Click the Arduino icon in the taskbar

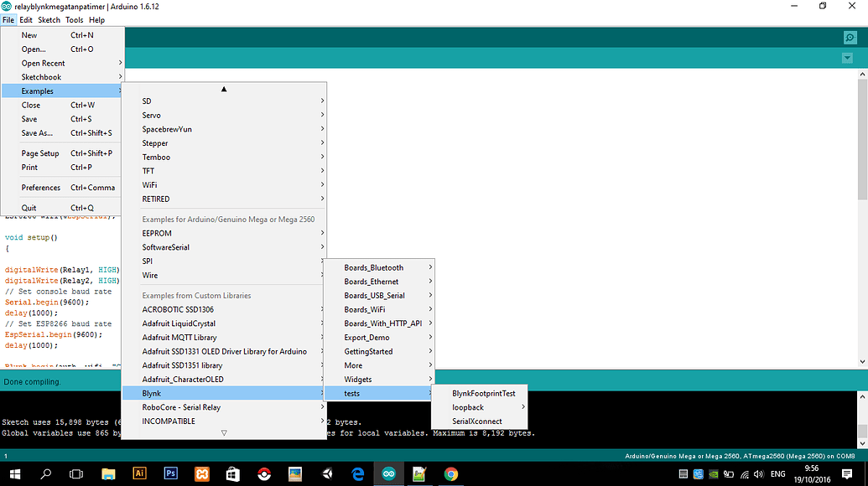(388, 473)
